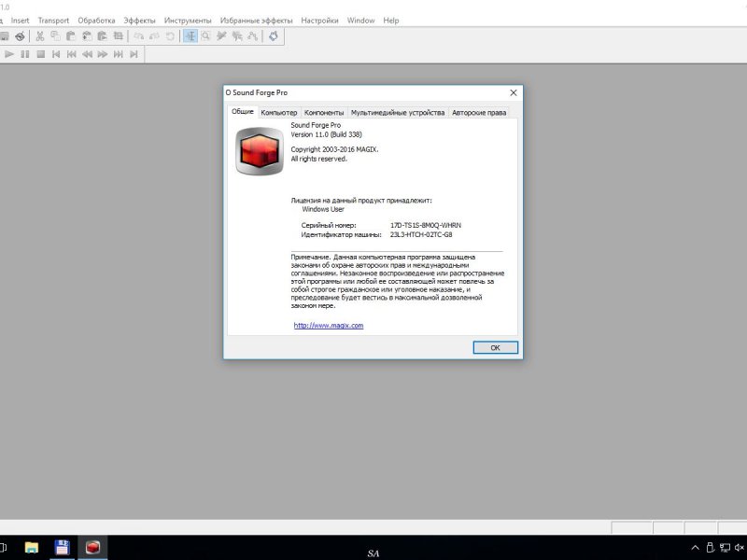Image resolution: width=747 pixels, height=560 pixels.
Task: Click the Sound Forge Pro logo image
Action: click(260, 151)
